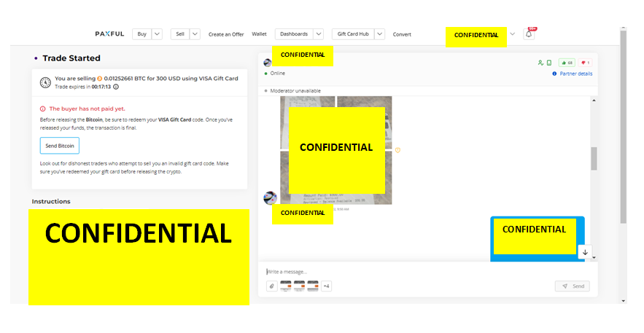Expand the Sell dropdown arrow
The width and height of the screenshot is (644, 333).
[x=195, y=34]
